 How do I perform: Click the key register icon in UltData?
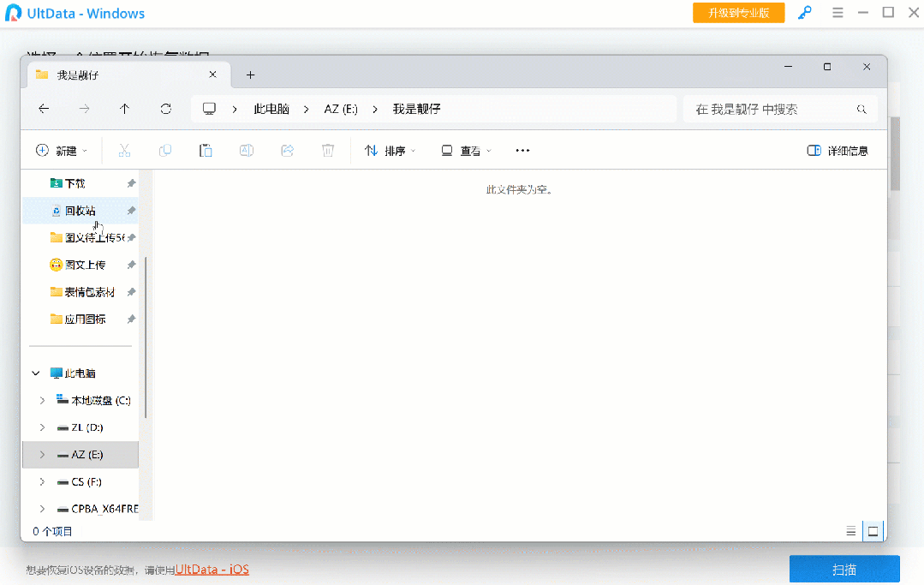coord(804,13)
